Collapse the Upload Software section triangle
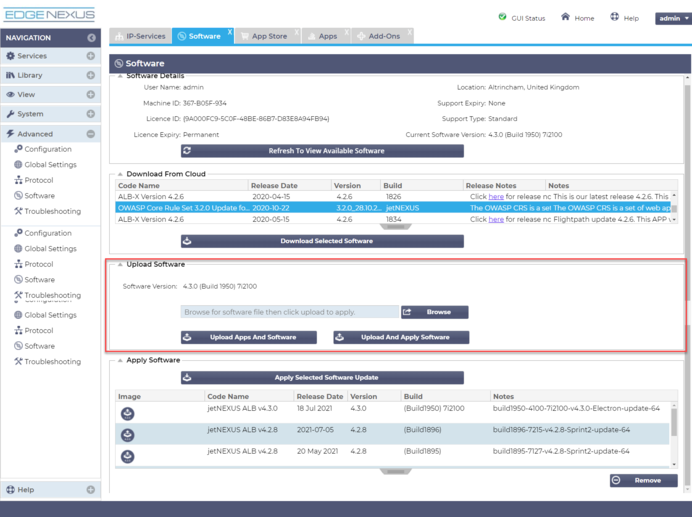692x517 pixels. [x=120, y=264]
